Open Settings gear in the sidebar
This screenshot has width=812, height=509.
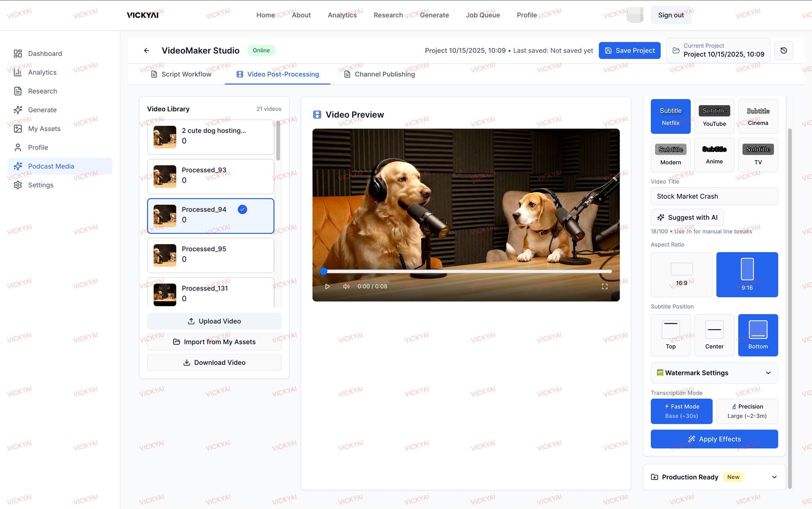click(40, 185)
